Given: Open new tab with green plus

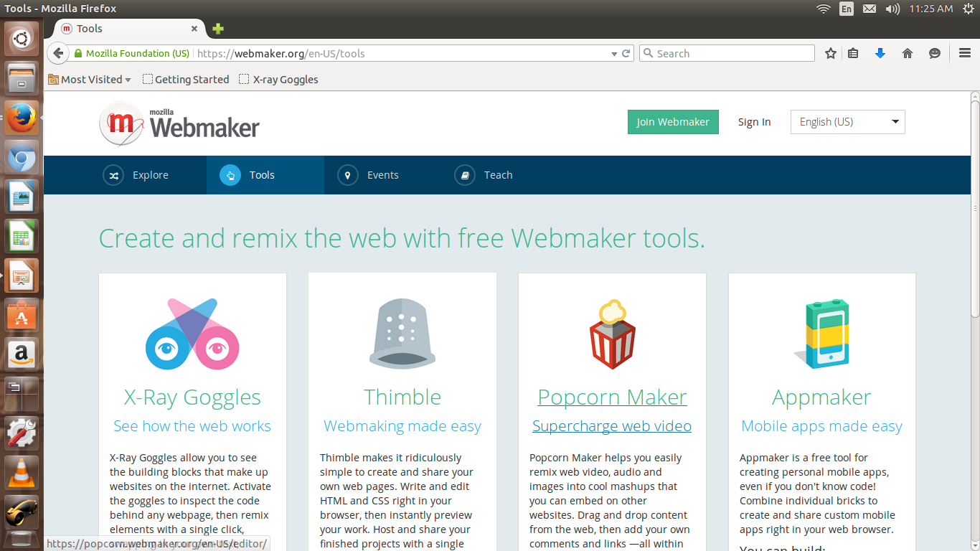Looking at the screenshot, I should 218,29.
